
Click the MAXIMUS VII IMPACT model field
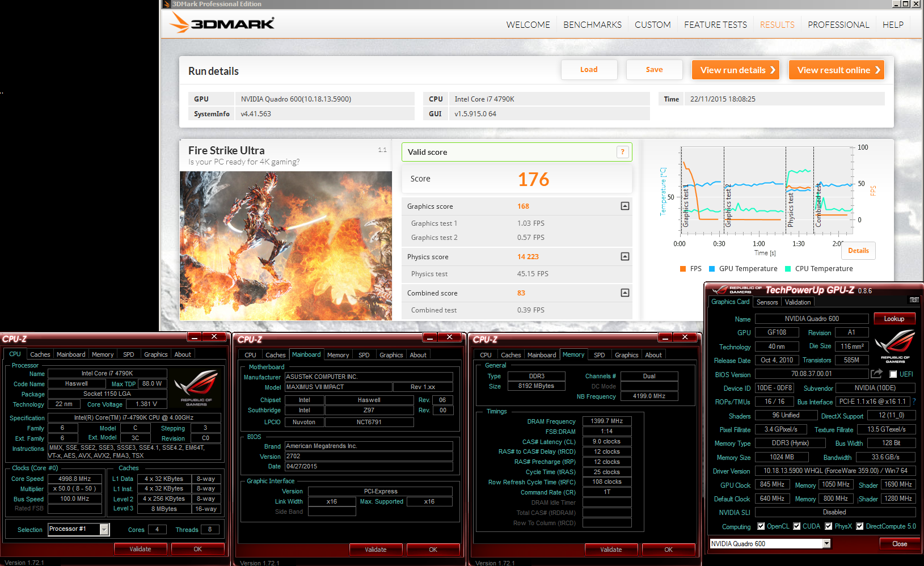(339, 387)
